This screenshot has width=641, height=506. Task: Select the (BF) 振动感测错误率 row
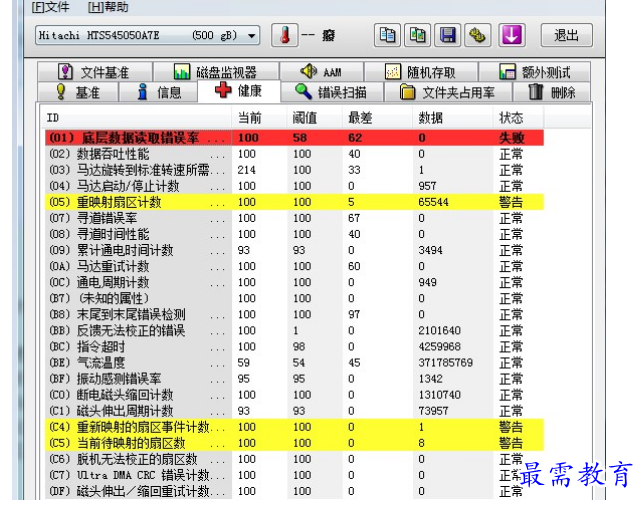pos(294,379)
